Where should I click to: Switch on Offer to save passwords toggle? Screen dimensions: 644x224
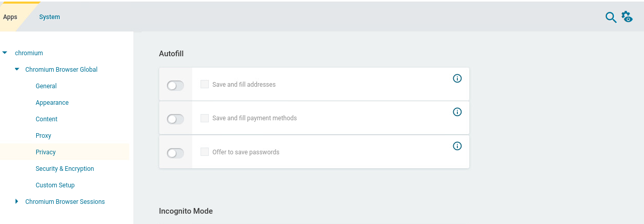(x=175, y=153)
